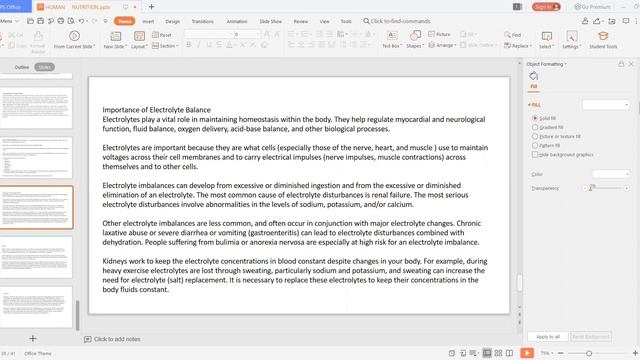The width and height of the screenshot is (640, 360).
Task: Select the slide thumbnail below the highlighted one
Action: click(36, 258)
